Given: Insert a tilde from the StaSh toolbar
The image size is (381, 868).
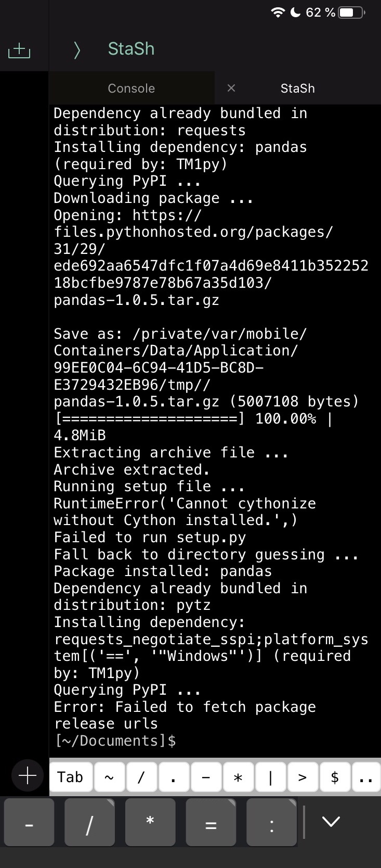Looking at the screenshot, I should 109,777.
